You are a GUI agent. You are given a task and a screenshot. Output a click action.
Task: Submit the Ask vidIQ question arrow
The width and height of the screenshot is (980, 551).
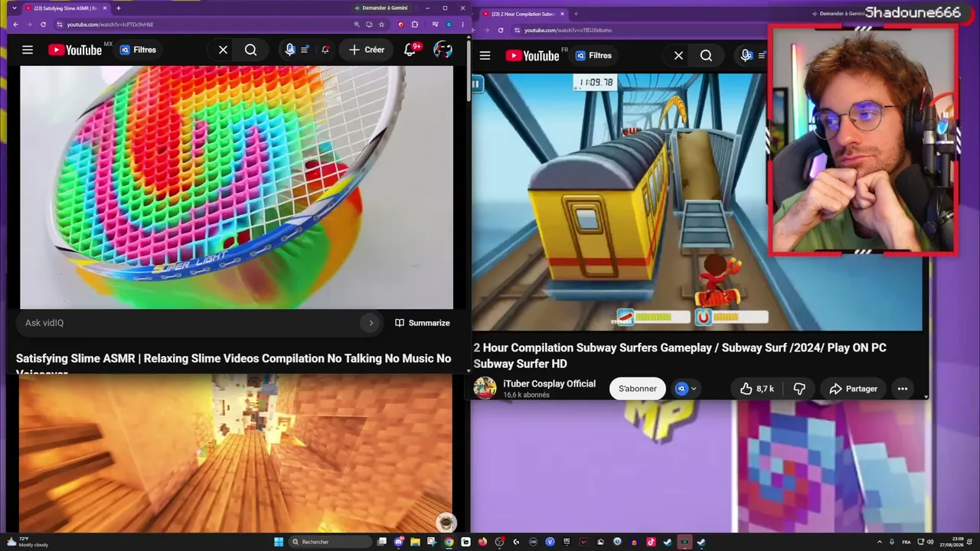pyautogui.click(x=371, y=323)
